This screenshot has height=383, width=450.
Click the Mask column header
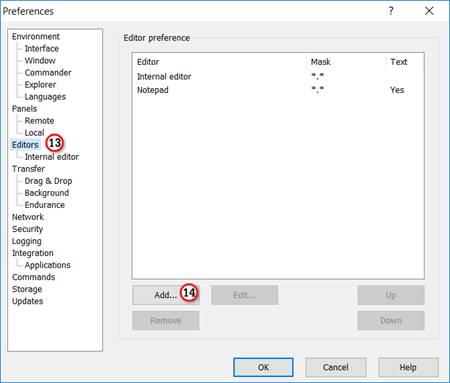coord(346,62)
